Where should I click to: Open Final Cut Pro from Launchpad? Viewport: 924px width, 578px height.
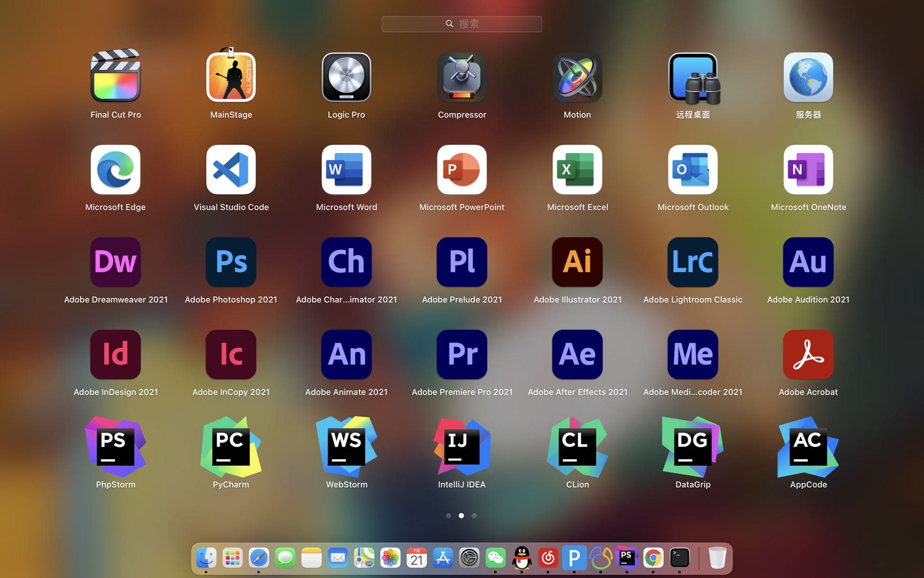(115, 77)
